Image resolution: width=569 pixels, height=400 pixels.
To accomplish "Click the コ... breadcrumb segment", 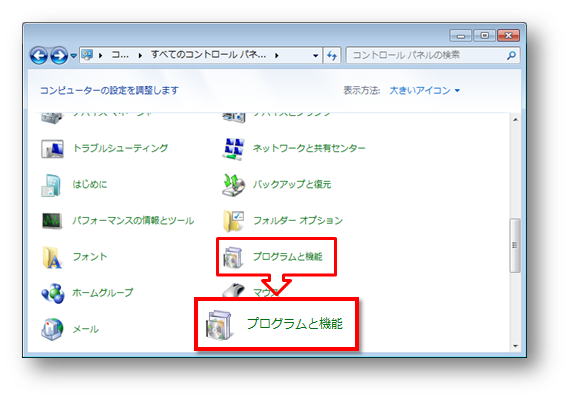I will (120, 55).
